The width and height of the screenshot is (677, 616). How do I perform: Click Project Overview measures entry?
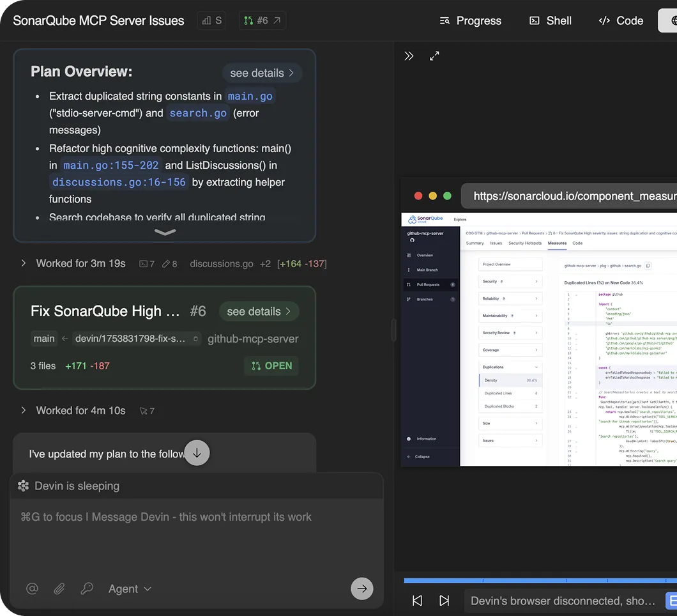510,265
